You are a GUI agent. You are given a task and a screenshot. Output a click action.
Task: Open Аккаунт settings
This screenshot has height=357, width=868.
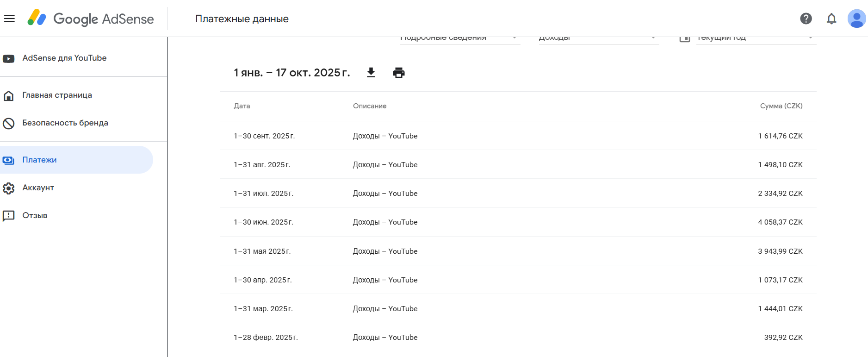[x=38, y=188]
